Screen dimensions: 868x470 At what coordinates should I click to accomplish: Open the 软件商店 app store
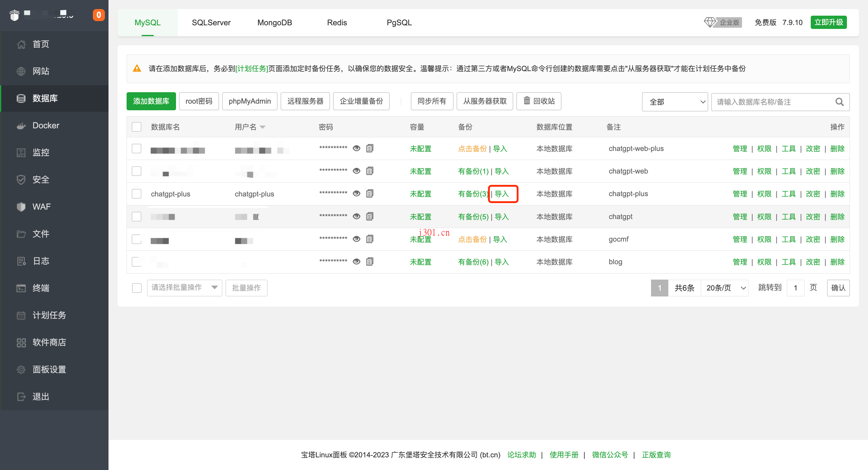click(x=49, y=342)
